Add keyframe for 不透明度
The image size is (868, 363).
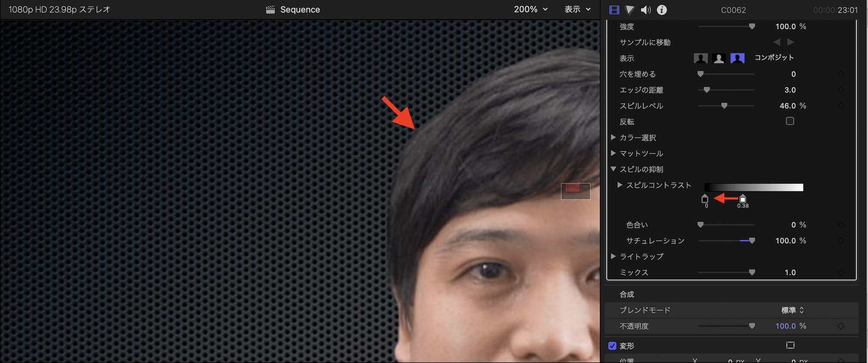pyautogui.click(x=841, y=326)
